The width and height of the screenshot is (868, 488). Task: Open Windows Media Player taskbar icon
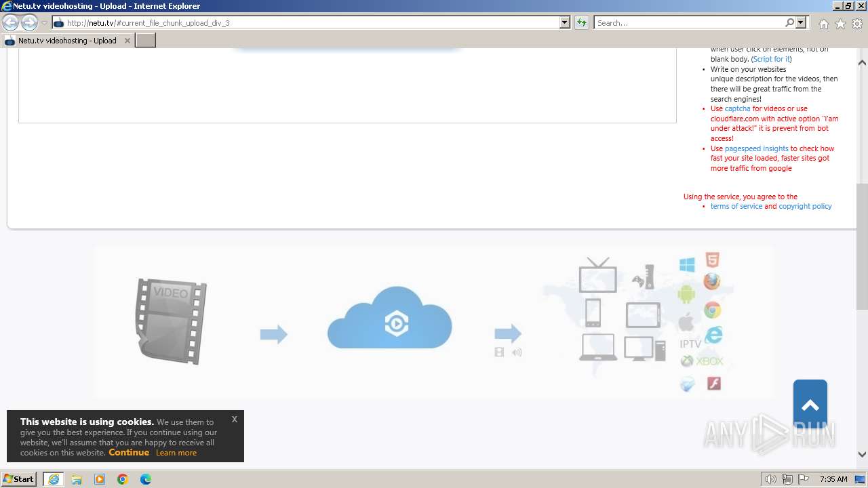pos(100,479)
